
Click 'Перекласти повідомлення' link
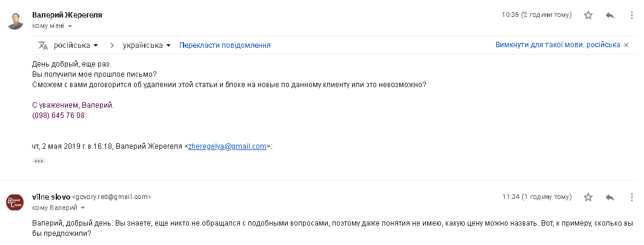[225, 45]
